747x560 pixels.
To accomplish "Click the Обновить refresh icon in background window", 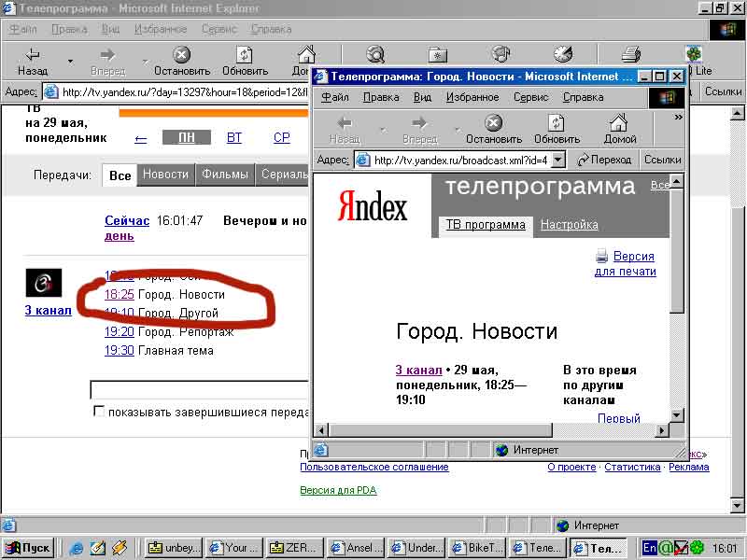I will coord(245,54).
